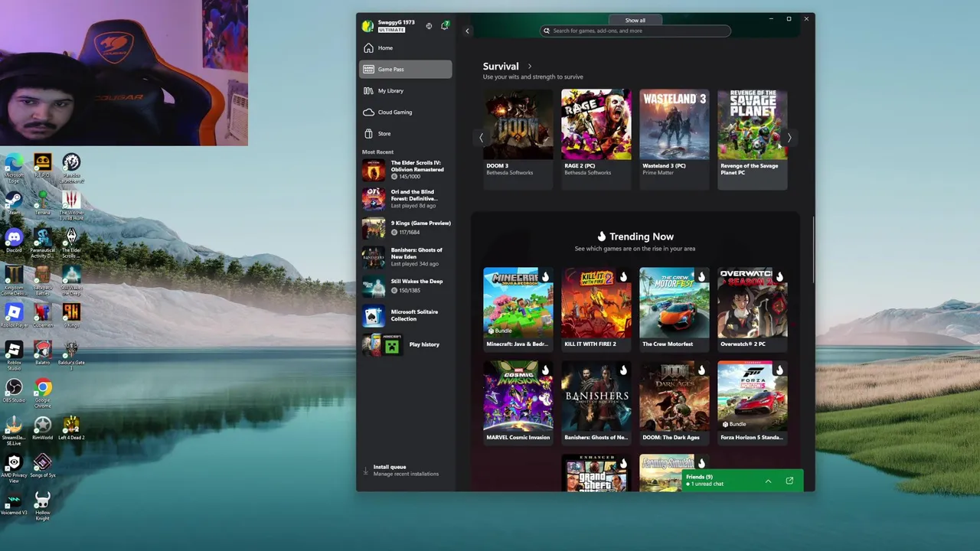Image resolution: width=980 pixels, height=551 pixels.
Task: Expand the Friends chat panel chevron
Action: (768, 481)
